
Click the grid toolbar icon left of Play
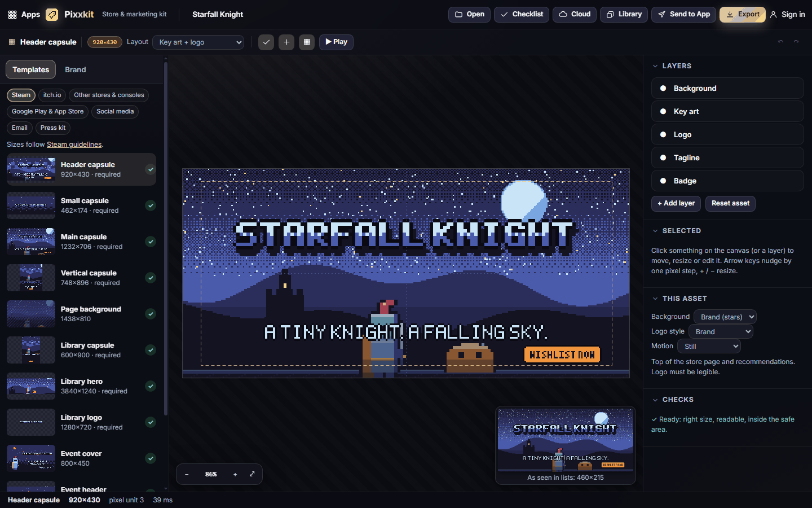tap(307, 42)
